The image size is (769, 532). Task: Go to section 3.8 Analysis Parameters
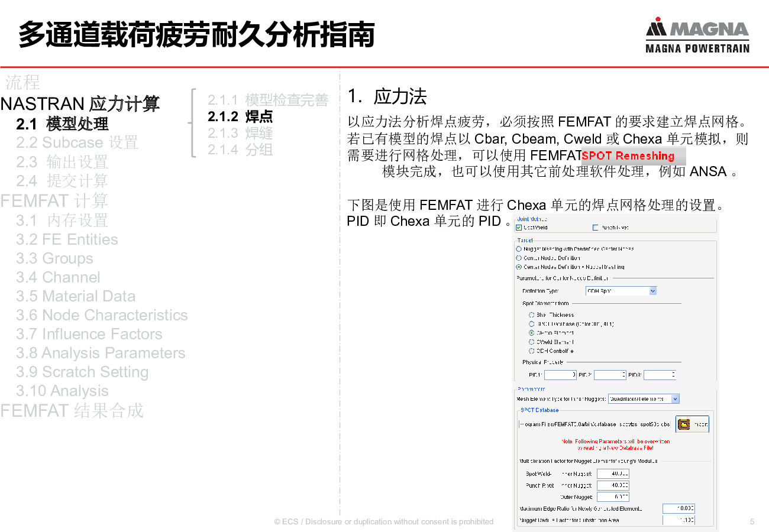click(101, 353)
